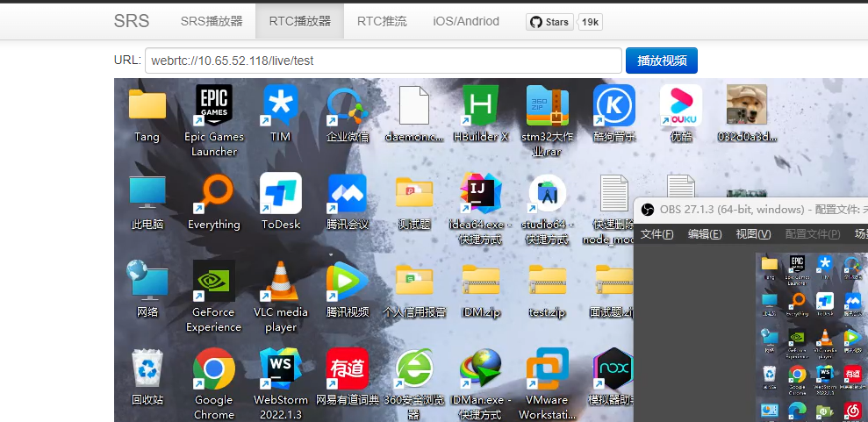The width and height of the screenshot is (868, 422).
Task: Click the daemon.c file icon
Action: (x=414, y=105)
